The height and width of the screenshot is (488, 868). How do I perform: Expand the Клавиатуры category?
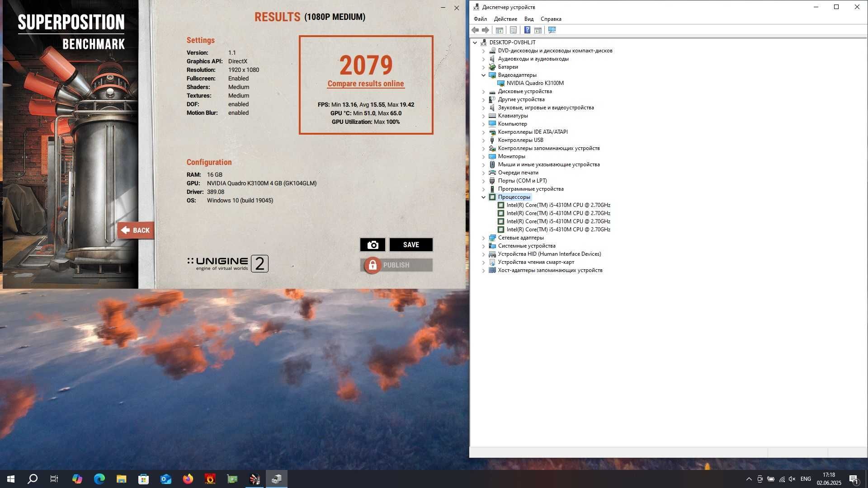pos(483,116)
